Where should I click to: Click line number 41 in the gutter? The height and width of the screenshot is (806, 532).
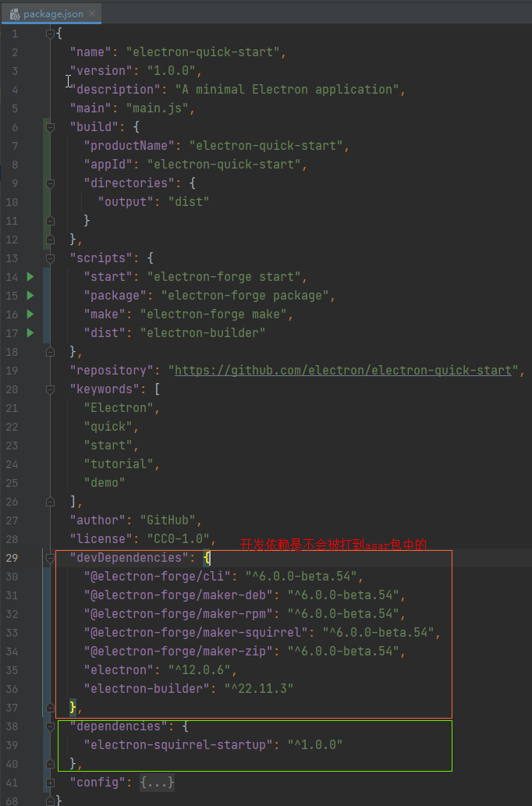[x=12, y=783]
